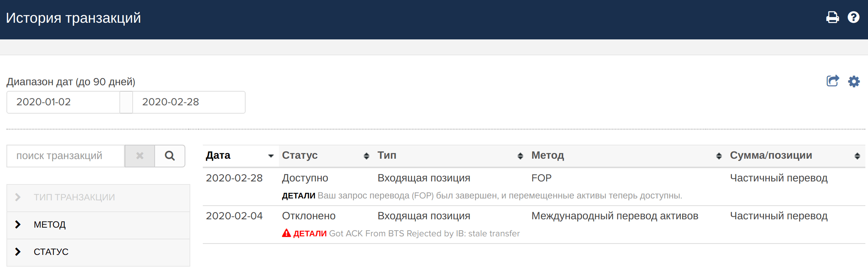The height and width of the screenshot is (278, 868).
Task: Click red ДЕТАЛИ on rejected row
Action: [310, 233]
